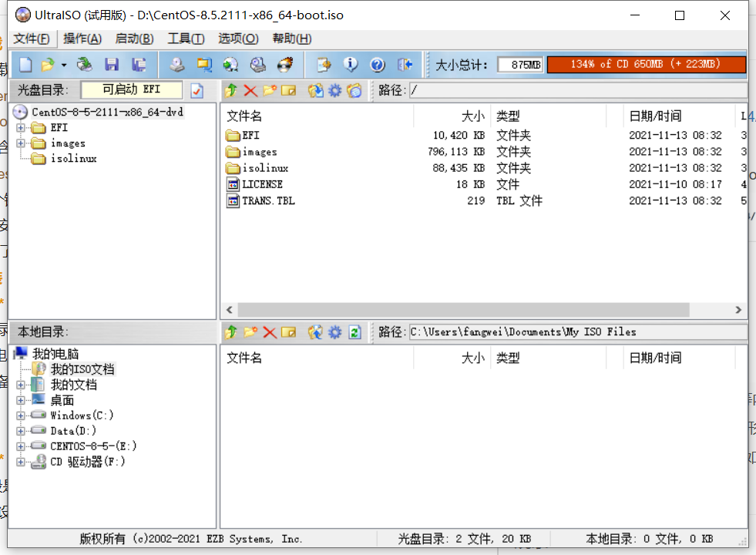Click the Help question mark icon
This screenshot has height=555, width=756.
tap(378, 65)
